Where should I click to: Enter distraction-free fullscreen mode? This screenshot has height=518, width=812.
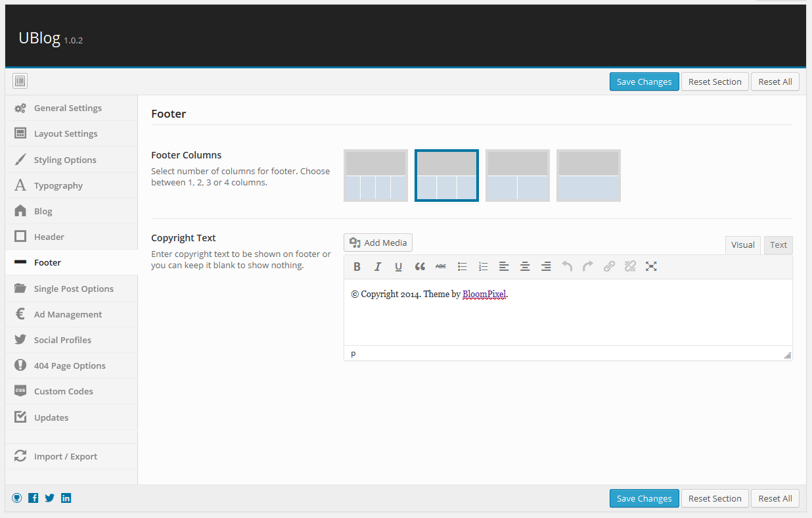coord(651,266)
